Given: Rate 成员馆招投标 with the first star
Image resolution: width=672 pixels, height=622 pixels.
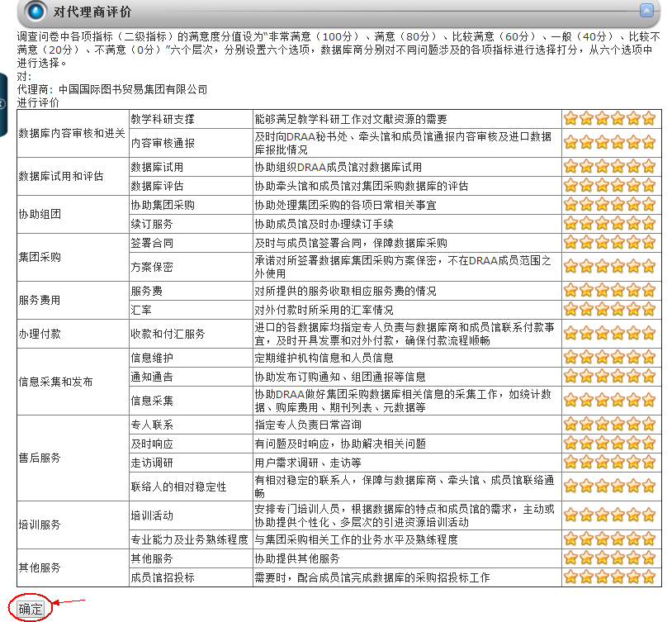Looking at the screenshot, I should pyautogui.click(x=570, y=577).
